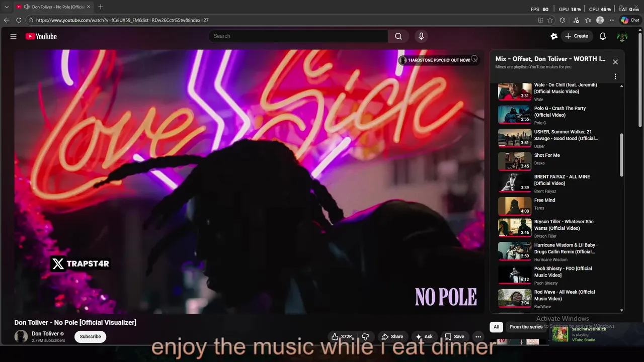This screenshot has height=362, width=644.
Task: Start voice search with microphone icon
Action: click(x=421, y=36)
